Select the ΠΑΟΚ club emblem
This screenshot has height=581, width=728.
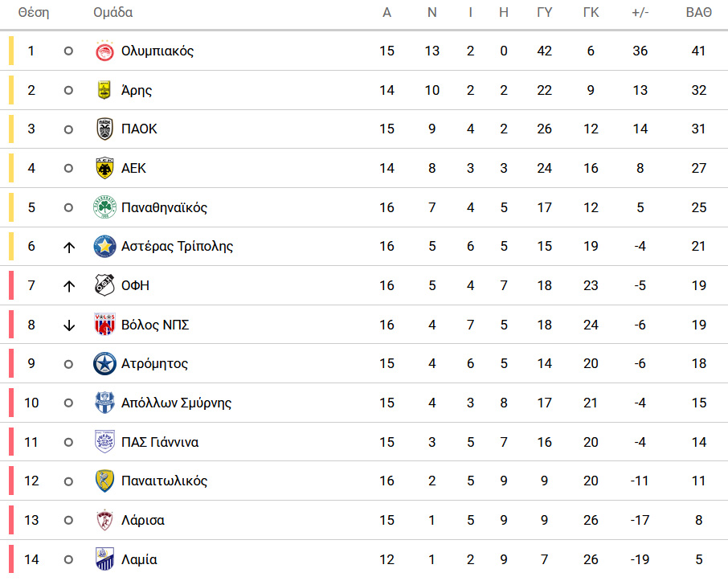(104, 129)
